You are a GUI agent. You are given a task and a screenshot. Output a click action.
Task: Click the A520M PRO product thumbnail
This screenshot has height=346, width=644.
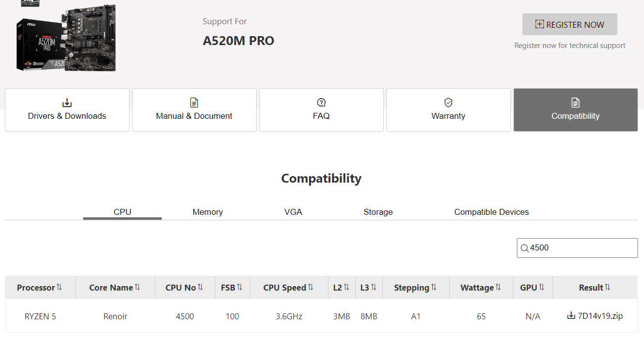pos(66,38)
